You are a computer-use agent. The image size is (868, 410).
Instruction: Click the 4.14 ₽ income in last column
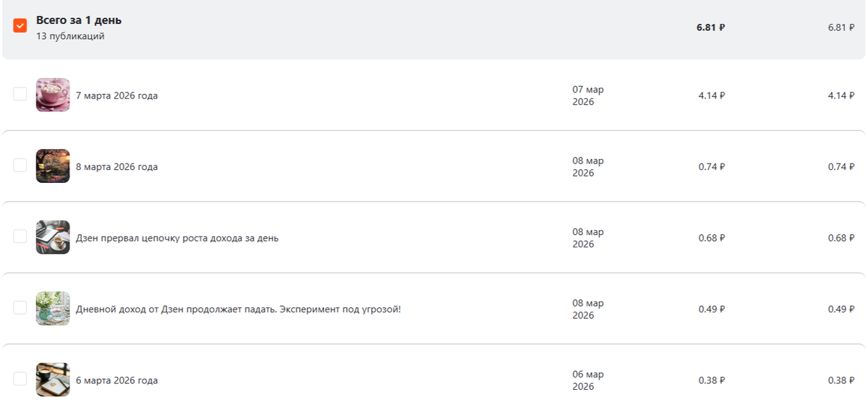pyautogui.click(x=841, y=95)
